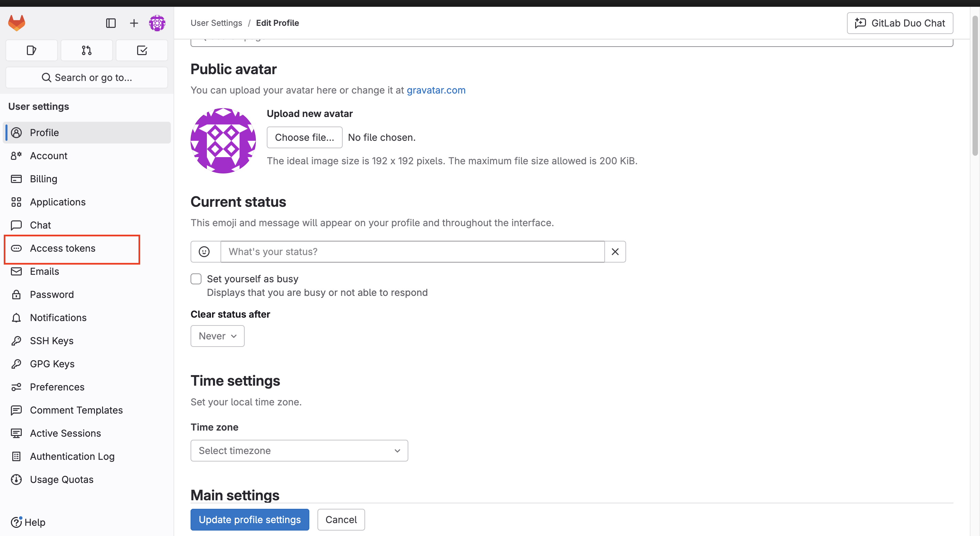The height and width of the screenshot is (536, 980).
Task: Open the Select timezone dropdown
Action: coord(299,451)
